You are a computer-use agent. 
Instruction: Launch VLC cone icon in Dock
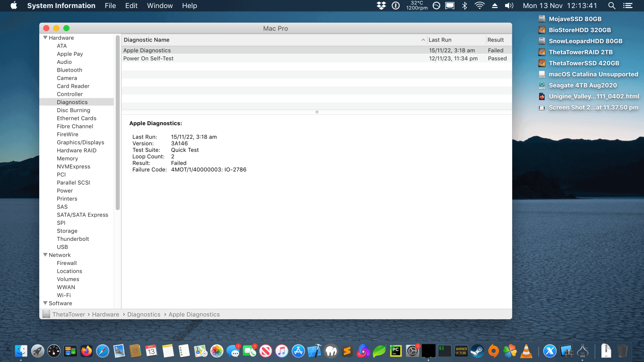(x=526, y=351)
